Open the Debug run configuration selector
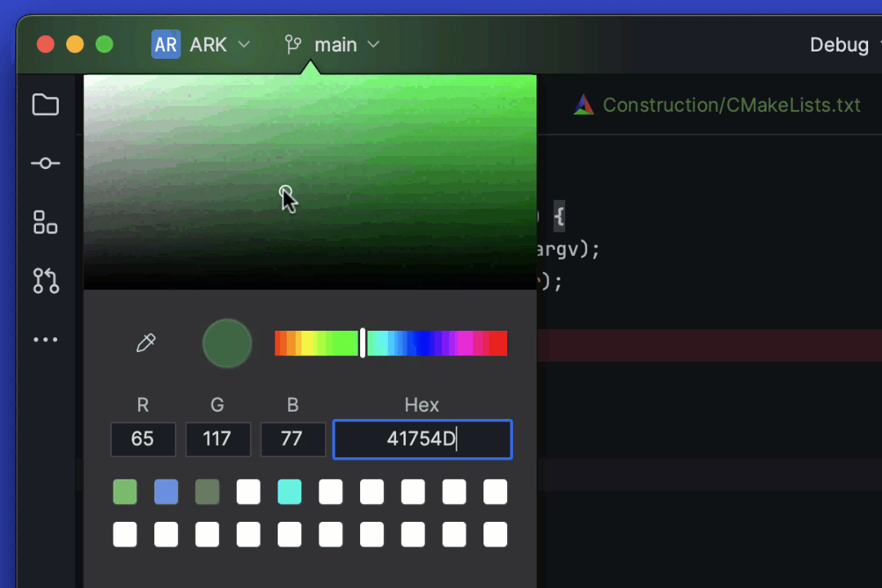882x588 pixels. [839, 44]
